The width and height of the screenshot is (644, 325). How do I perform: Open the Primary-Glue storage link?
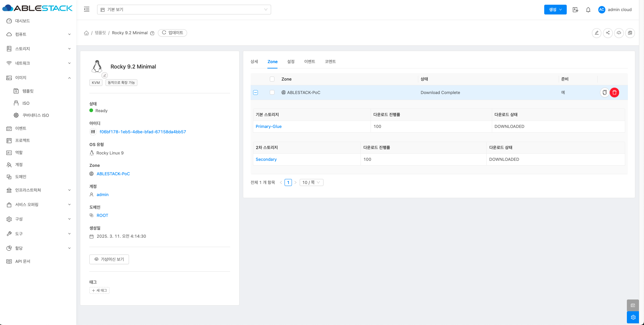[x=268, y=127]
